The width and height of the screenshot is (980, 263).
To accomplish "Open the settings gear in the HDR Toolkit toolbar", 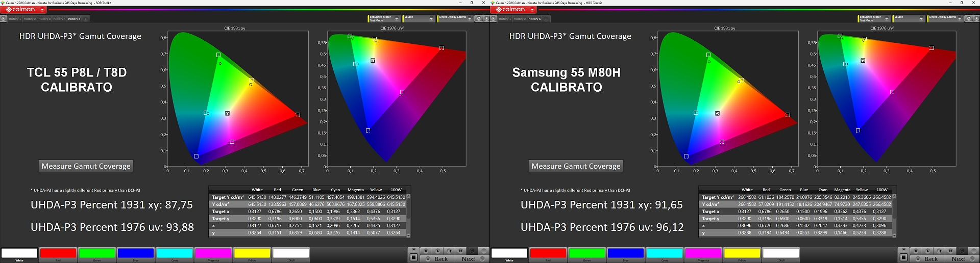I will click(969, 18).
